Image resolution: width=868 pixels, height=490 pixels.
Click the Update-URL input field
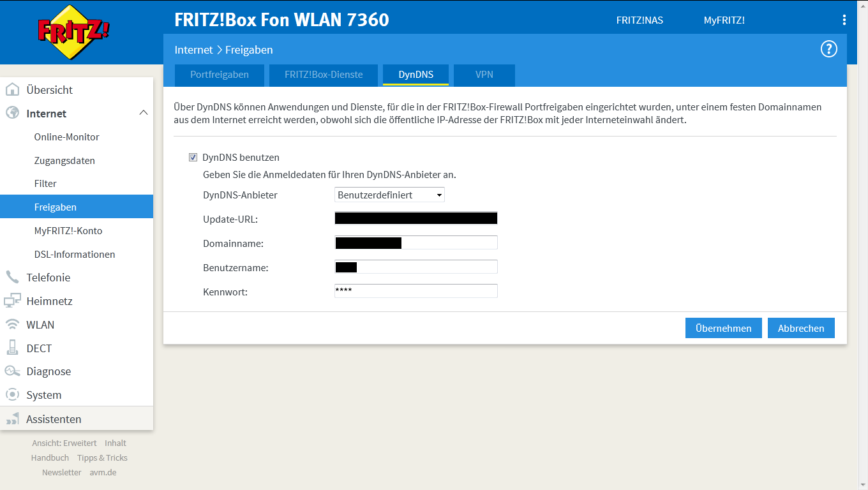(416, 218)
